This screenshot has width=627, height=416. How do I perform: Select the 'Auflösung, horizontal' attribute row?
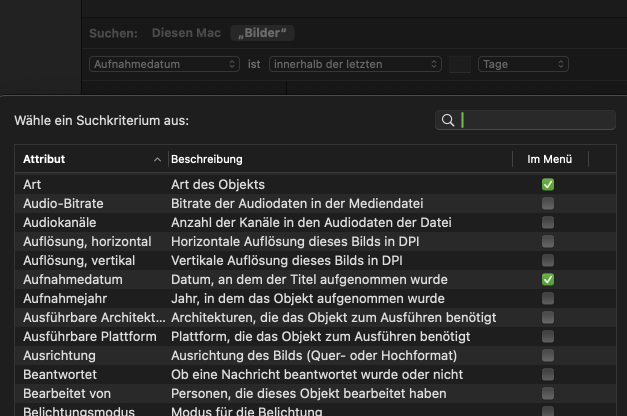[315, 242]
